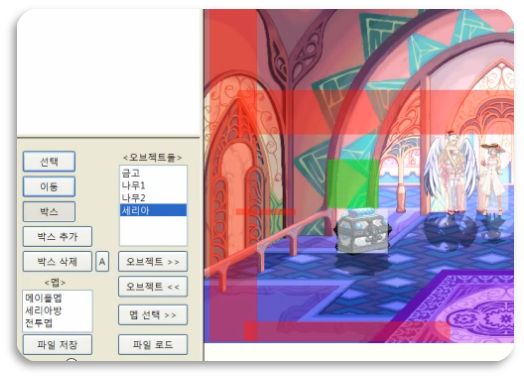The height and width of the screenshot is (379, 524).
Task: Load via the 파일 로드 button
Action: pyautogui.click(x=153, y=344)
